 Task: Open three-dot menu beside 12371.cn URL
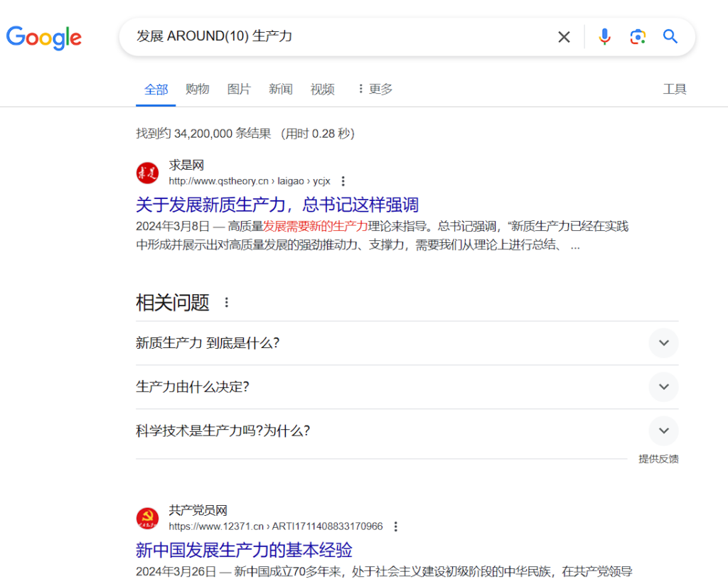point(395,526)
